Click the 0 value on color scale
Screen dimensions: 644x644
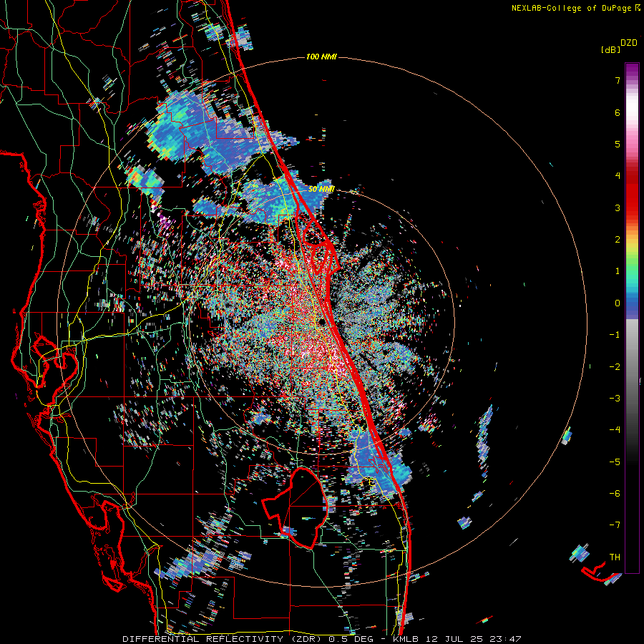click(618, 303)
